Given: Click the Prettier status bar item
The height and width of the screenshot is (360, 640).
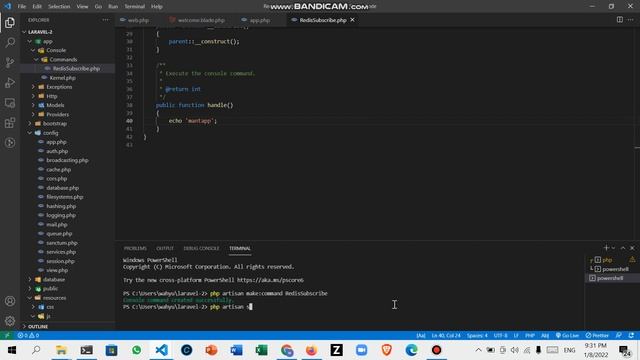Looking at the screenshot, I should pyautogui.click(x=597, y=335).
